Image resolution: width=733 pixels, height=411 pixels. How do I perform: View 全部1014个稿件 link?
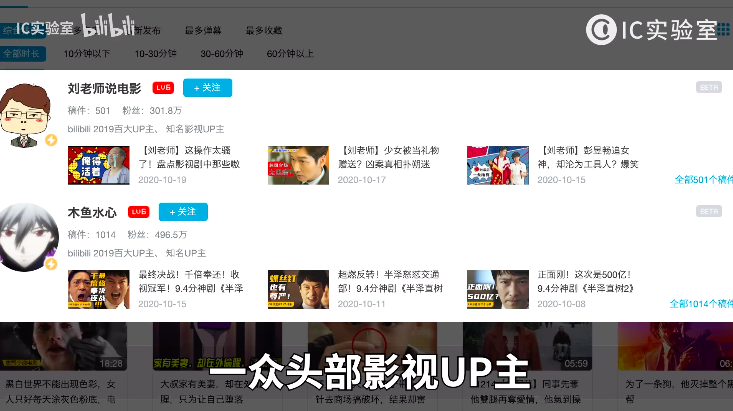tap(701, 304)
